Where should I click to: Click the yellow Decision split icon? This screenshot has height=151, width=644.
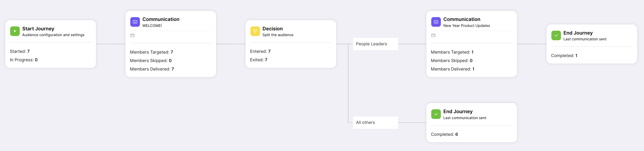255,31
